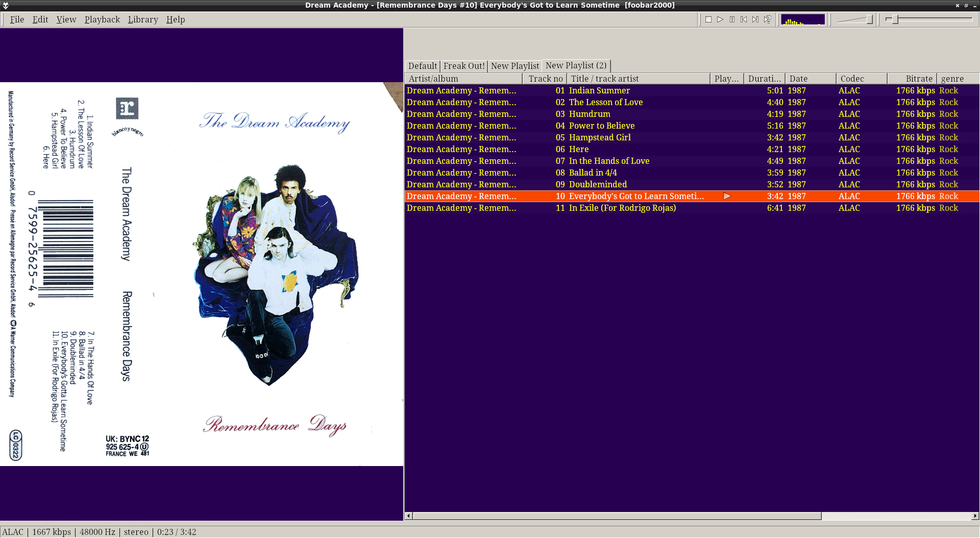This screenshot has width=980, height=538.
Task: Select track 08 Ballad in 4/4
Action: (x=692, y=173)
